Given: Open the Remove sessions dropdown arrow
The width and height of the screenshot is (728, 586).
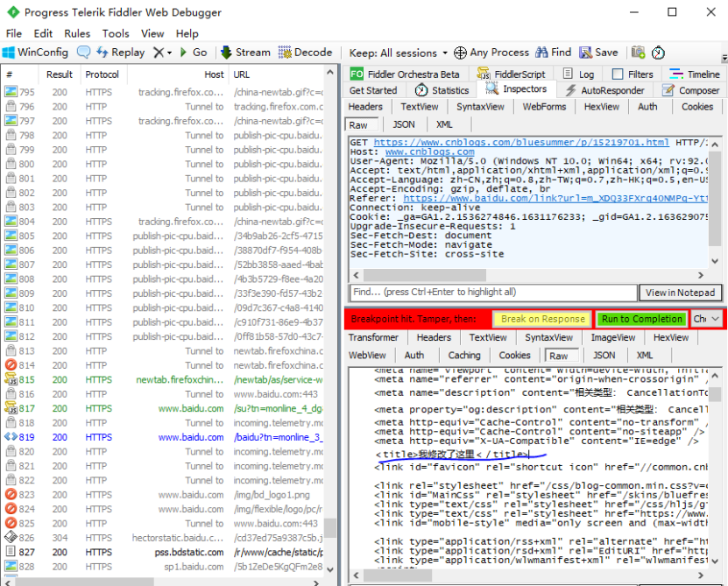Looking at the screenshot, I should coord(169,53).
